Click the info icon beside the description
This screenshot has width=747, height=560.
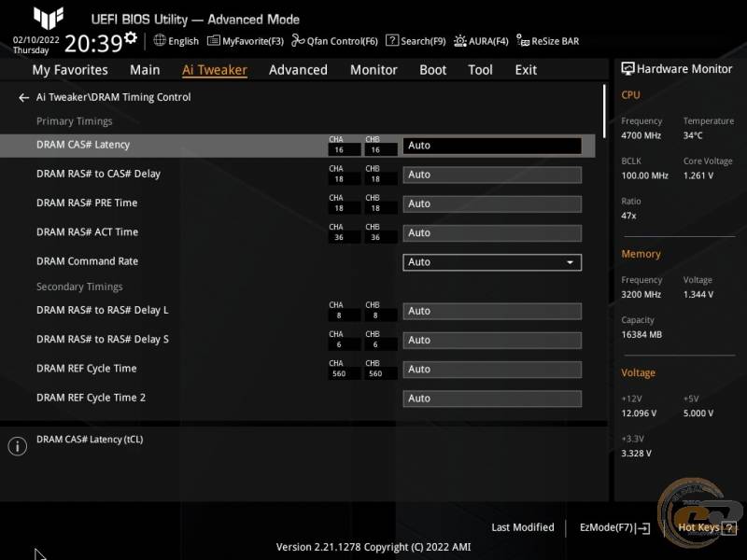pyautogui.click(x=18, y=446)
